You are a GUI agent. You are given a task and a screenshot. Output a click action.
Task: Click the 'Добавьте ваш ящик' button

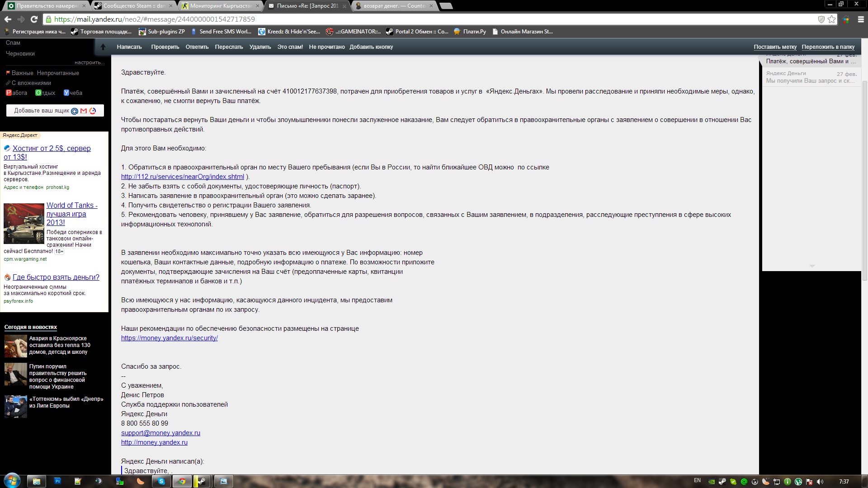click(x=55, y=111)
